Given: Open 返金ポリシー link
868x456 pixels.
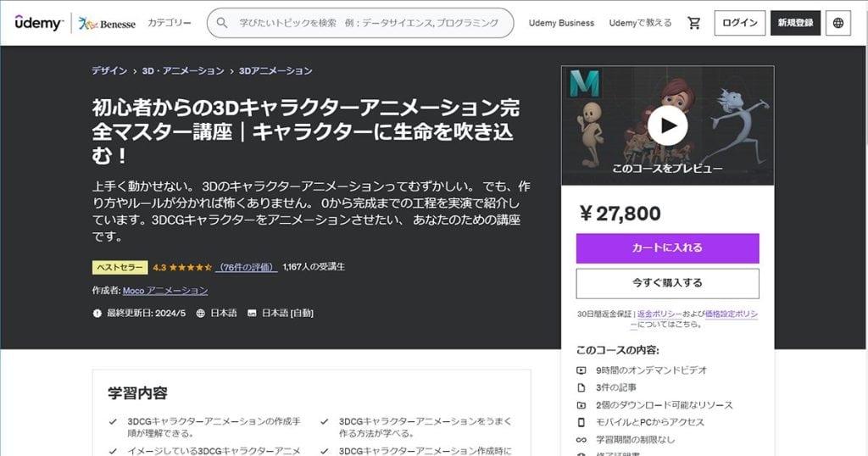Looking at the screenshot, I should [x=659, y=314].
